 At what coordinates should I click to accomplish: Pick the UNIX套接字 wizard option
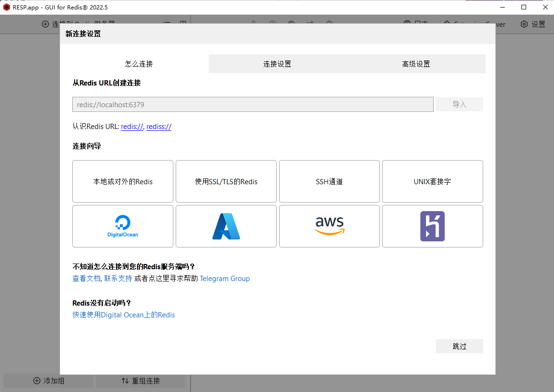coord(433,181)
